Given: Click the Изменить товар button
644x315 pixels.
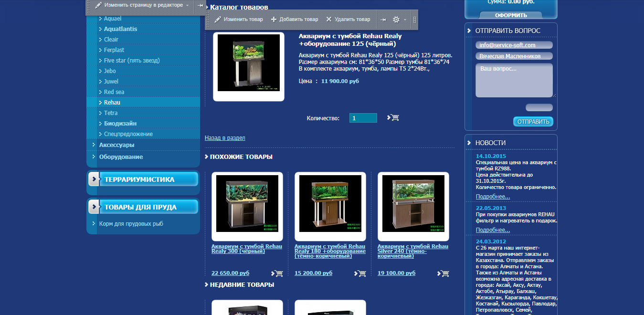Looking at the screenshot, I should [x=239, y=20].
